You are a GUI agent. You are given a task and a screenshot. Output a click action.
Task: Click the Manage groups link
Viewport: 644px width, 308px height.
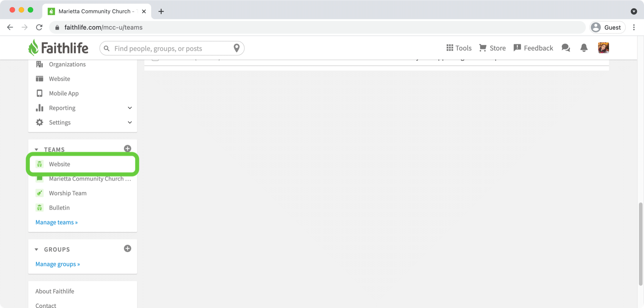(x=58, y=264)
